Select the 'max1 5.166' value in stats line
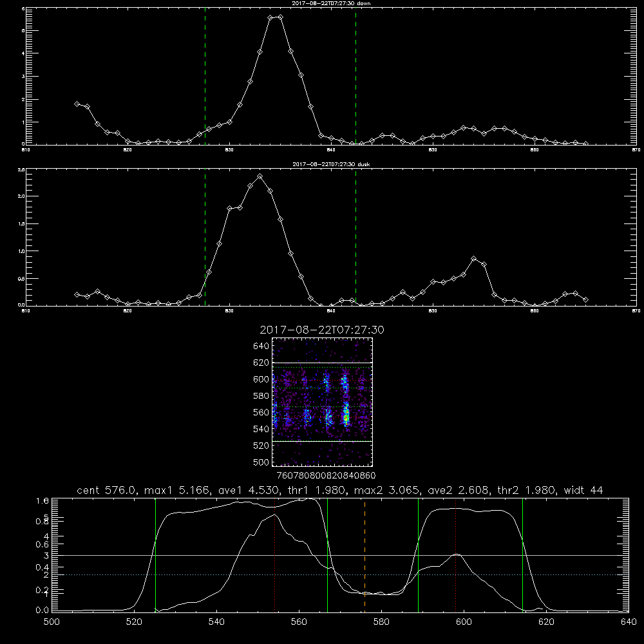644x644 pixels. pos(178,490)
